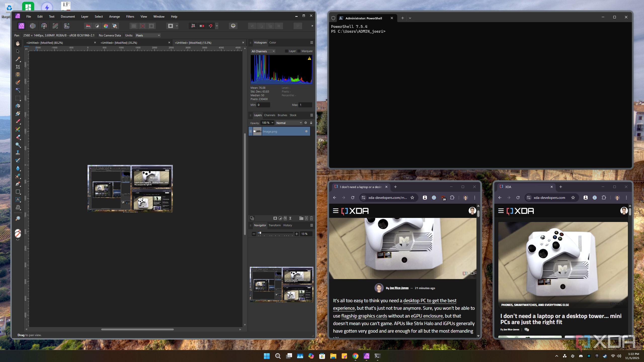Viewport: 644px width, 362px height.
Task: Pick the Flood Select magic wand tool
Action: (x=18, y=90)
